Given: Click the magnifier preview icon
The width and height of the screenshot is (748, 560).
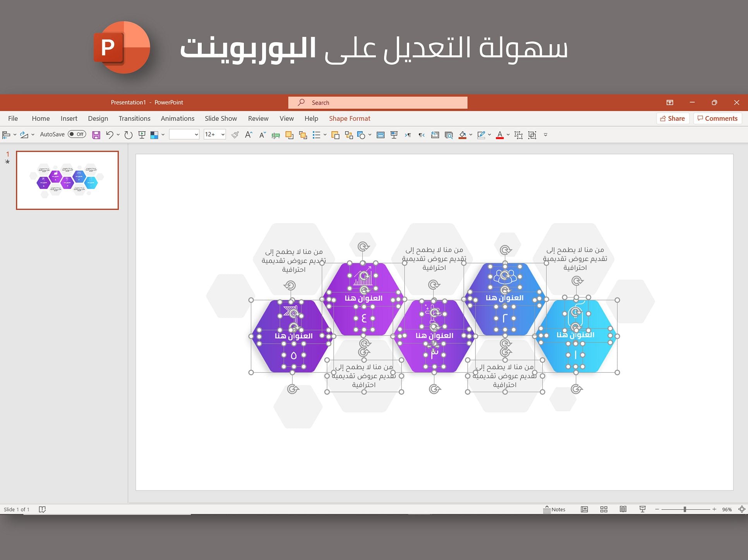Looking at the screenshot, I should 449,135.
